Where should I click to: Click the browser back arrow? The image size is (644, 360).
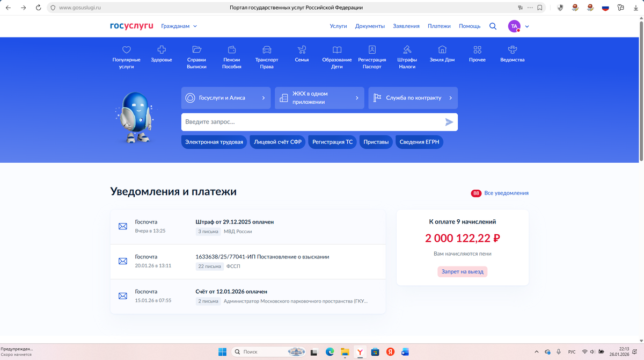coord(8,8)
